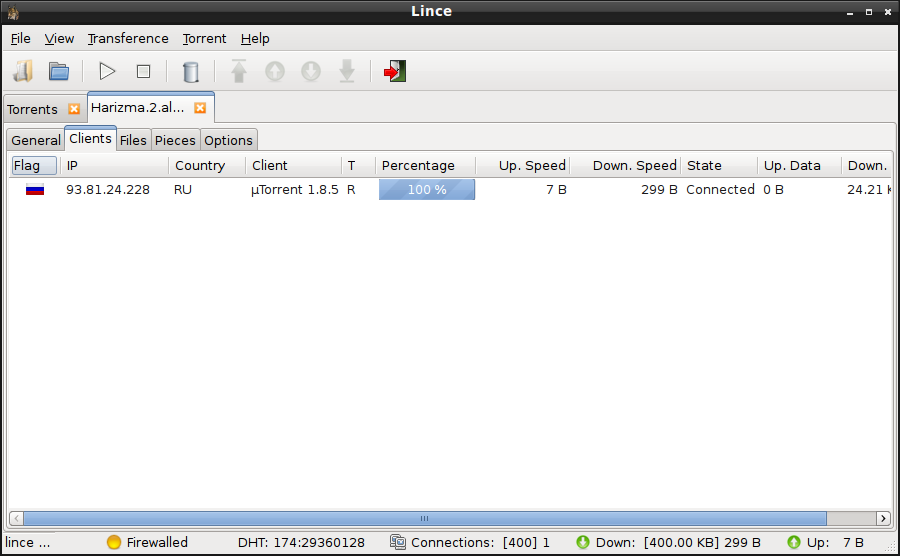Move torrent down in queue circle-arrow icon
Image resolution: width=900 pixels, height=556 pixels.
click(x=311, y=71)
